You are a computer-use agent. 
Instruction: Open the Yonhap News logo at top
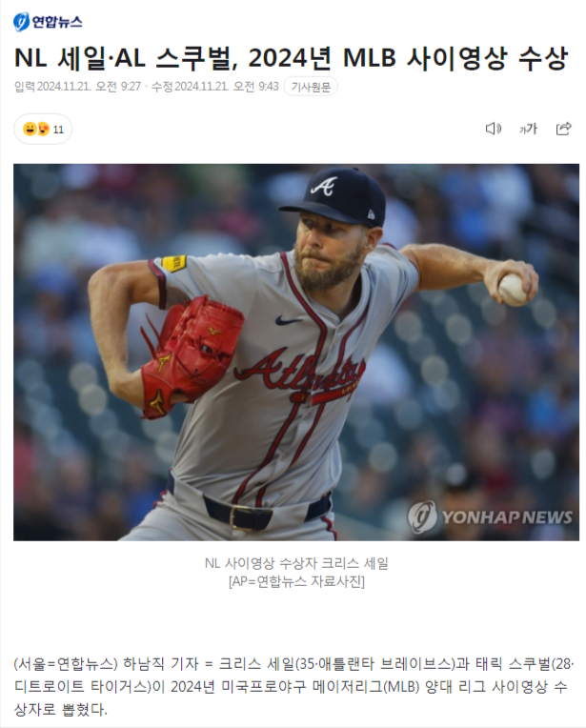(48, 22)
